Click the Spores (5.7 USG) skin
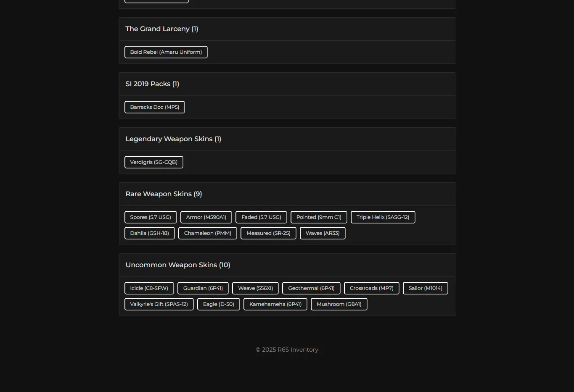574x392 pixels. [151, 217]
